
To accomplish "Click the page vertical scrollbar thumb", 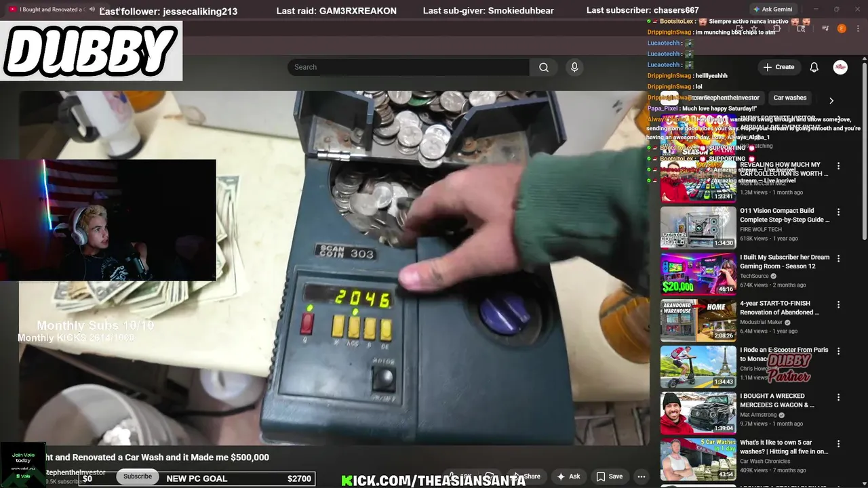I will (864, 152).
